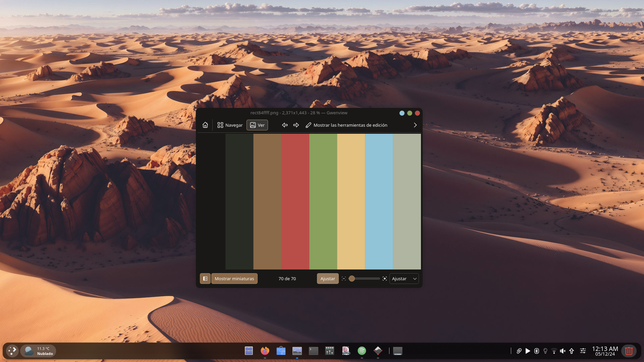Open the red diamond vector app in dock
This screenshot has height=362, width=644.
point(378,351)
